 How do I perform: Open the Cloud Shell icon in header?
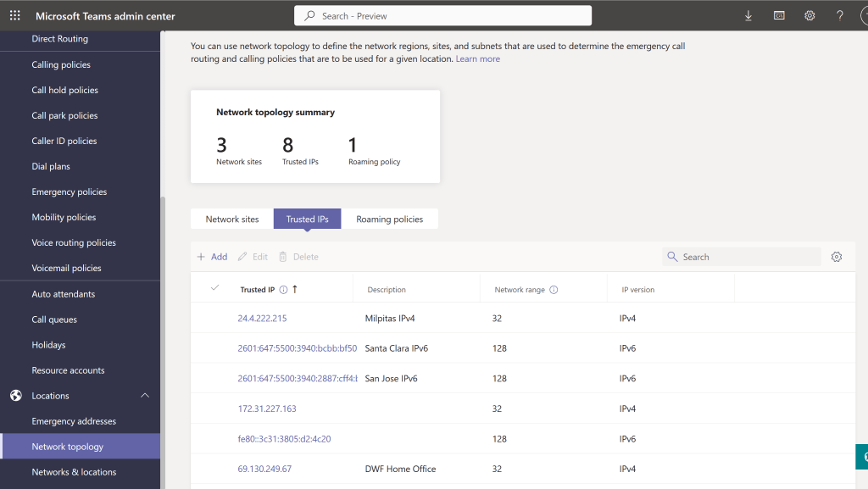pyautogui.click(x=779, y=16)
